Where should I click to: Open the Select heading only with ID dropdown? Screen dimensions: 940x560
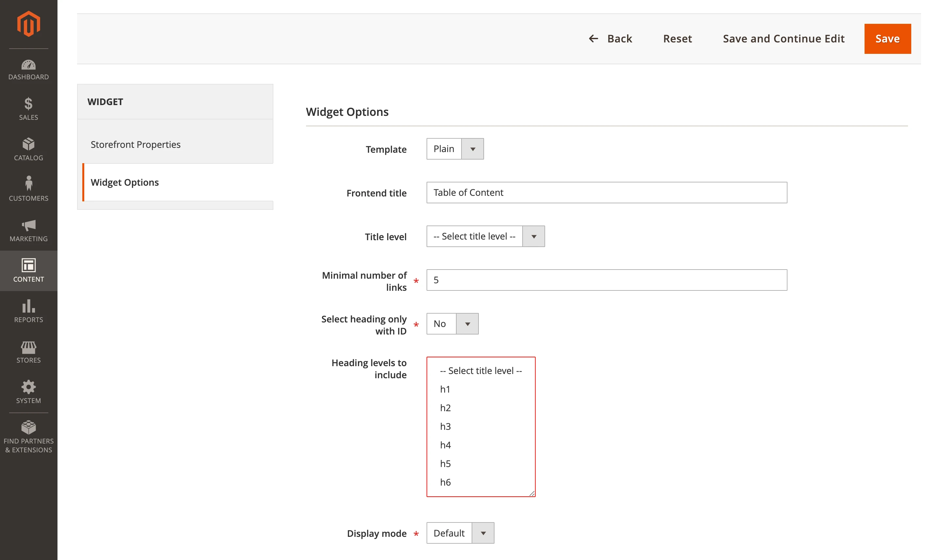point(452,324)
